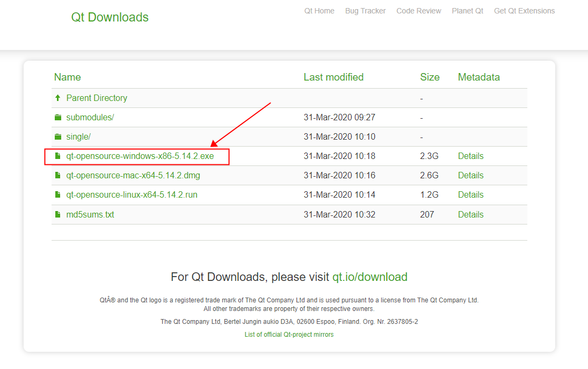Click the 1.2G size value
588x369 pixels.
pyautogui.click(x=429, y=195)
